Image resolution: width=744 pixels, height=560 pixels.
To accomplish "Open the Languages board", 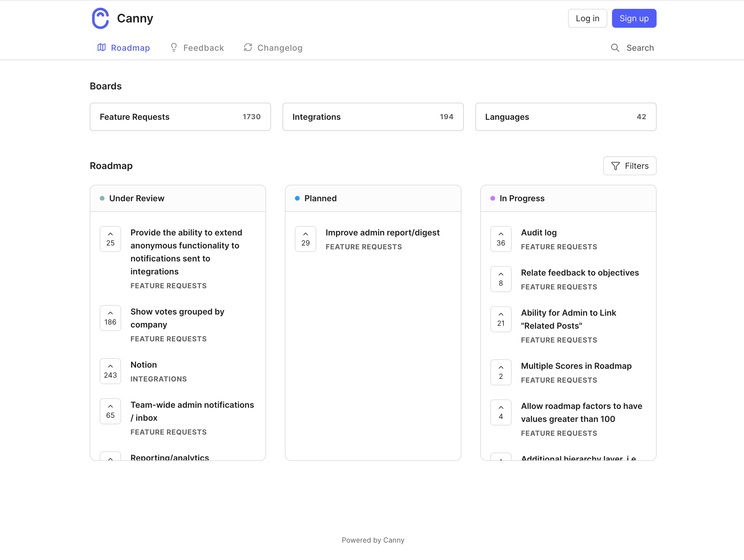I will [565, 117].
